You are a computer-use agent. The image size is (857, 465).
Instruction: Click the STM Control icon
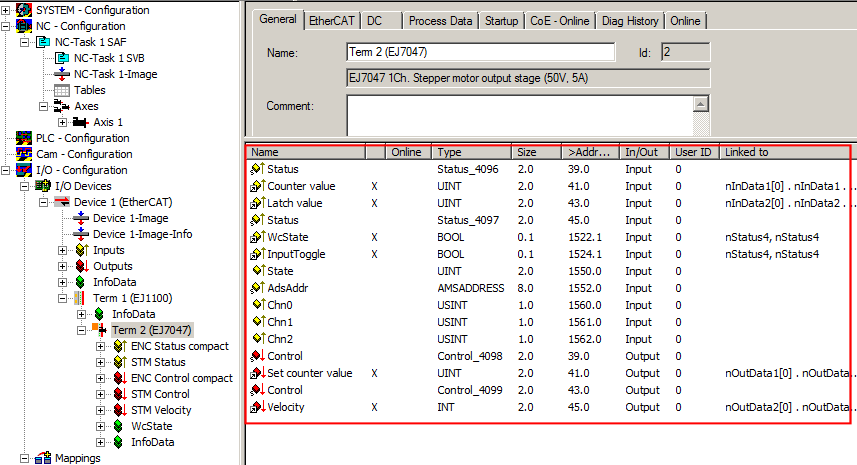click(x=120, y=394)
